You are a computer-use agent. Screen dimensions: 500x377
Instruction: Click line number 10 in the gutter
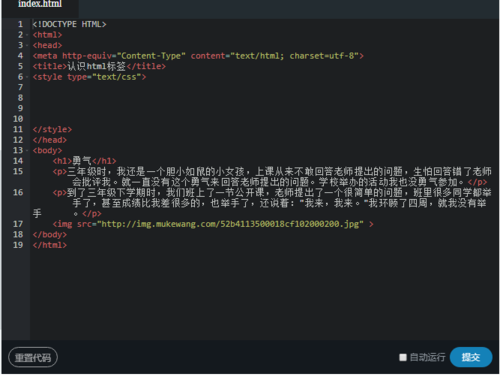18,119
